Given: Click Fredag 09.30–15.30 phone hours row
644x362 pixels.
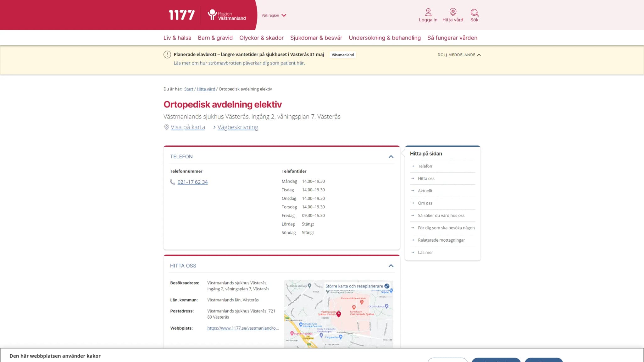Looking at the screenshot, I should coord(303,216).
